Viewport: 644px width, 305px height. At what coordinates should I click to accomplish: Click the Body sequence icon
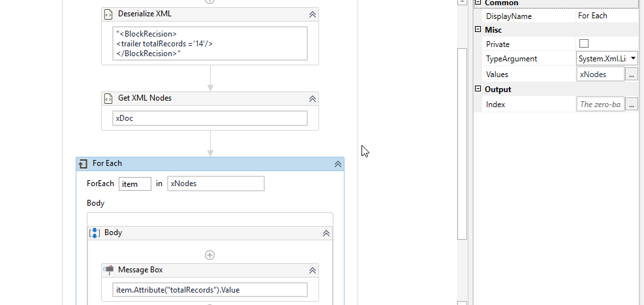tap(95, 233)
